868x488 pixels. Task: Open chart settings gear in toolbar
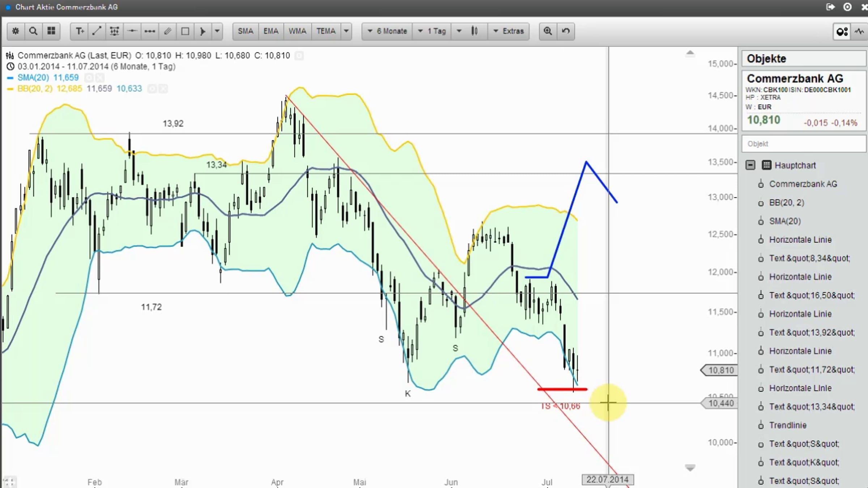(x=16, y=31)
